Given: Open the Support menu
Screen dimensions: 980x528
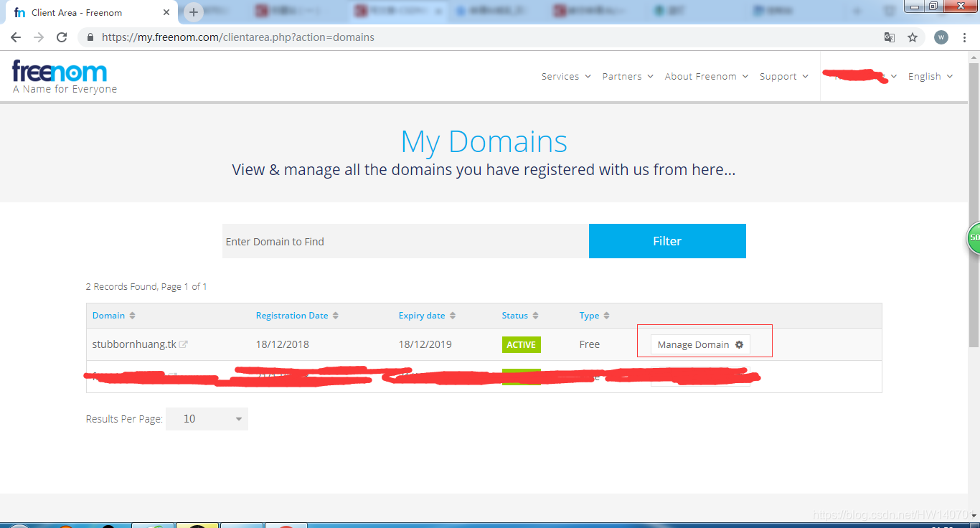Looking at the screenshot, I should pos(784,76).
